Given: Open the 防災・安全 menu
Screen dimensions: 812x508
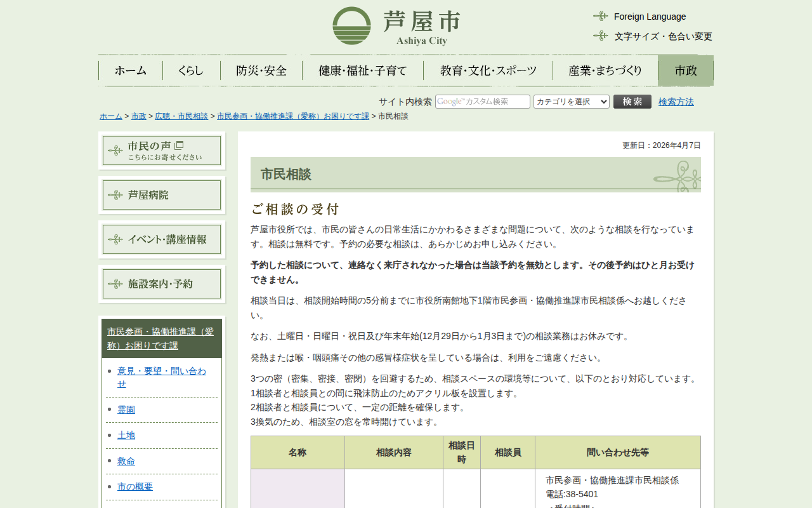Looking at the screenshot, I should (261, 70).
